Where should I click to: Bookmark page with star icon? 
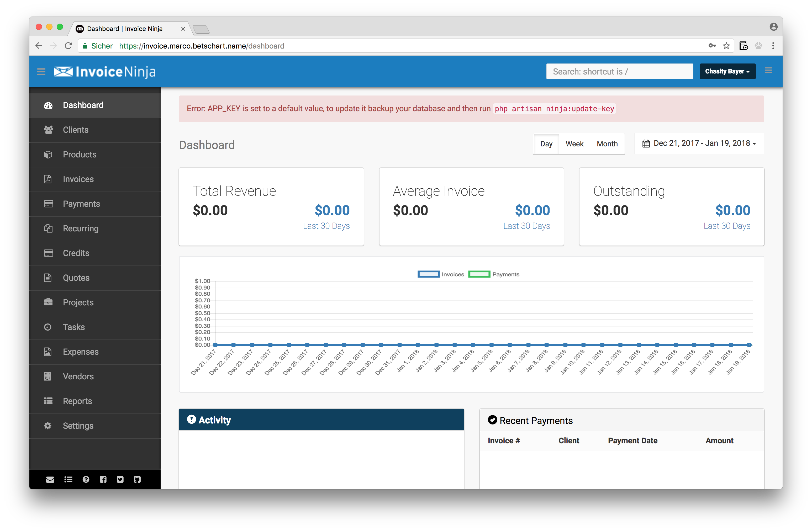click(726, 46)
